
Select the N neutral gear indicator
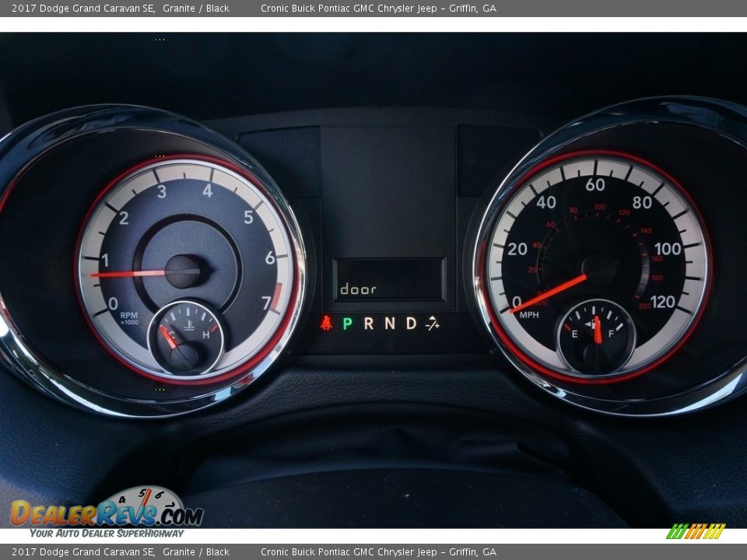tap(389, 323)
